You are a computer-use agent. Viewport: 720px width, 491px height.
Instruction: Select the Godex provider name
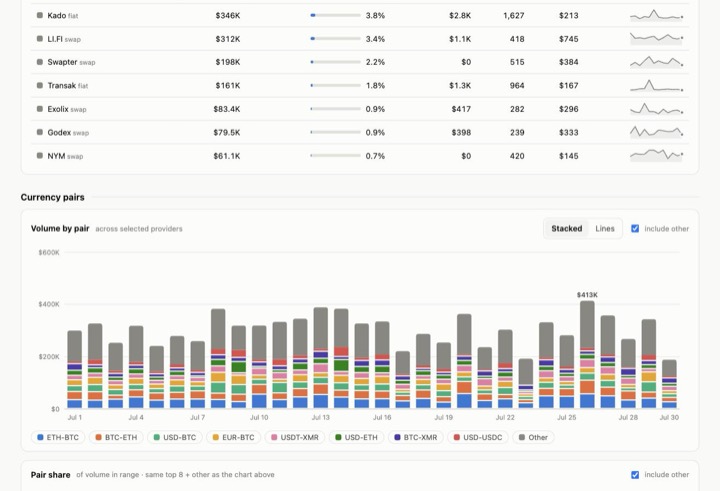click(59, 132)
